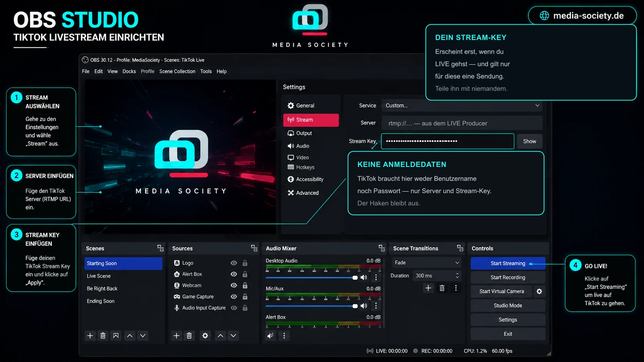Mute Desktop Audio speaker icon
The image size is (644, 362).
(364, 277)
